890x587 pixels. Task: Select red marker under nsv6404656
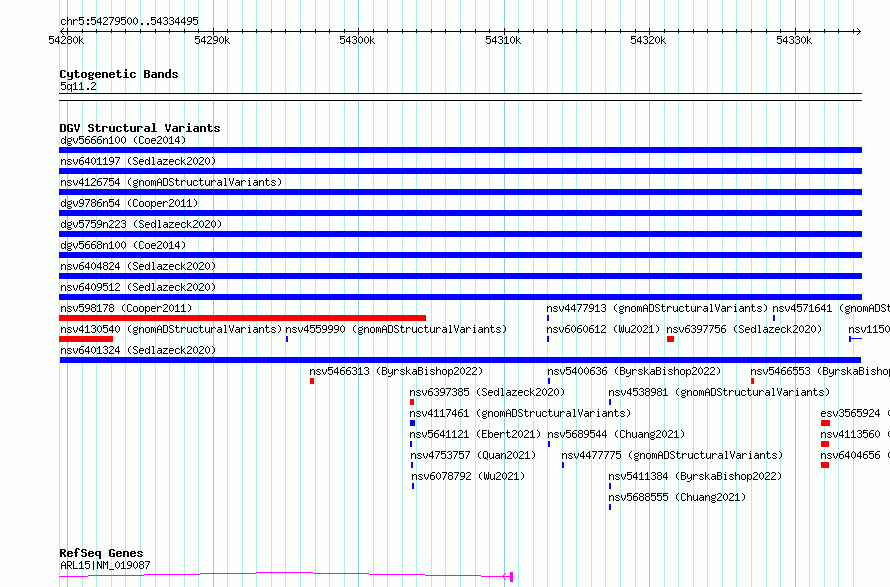[x=825, y=465]
